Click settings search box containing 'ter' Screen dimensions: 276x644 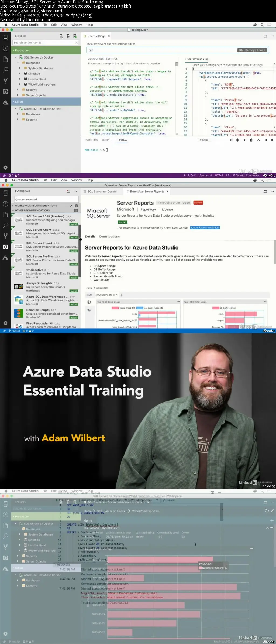(178, 50)
